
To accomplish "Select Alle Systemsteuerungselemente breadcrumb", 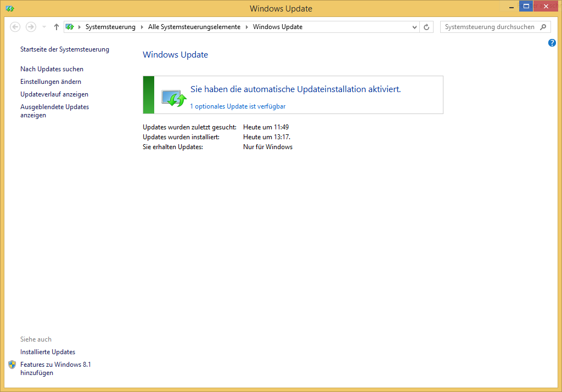I will 194,27.
